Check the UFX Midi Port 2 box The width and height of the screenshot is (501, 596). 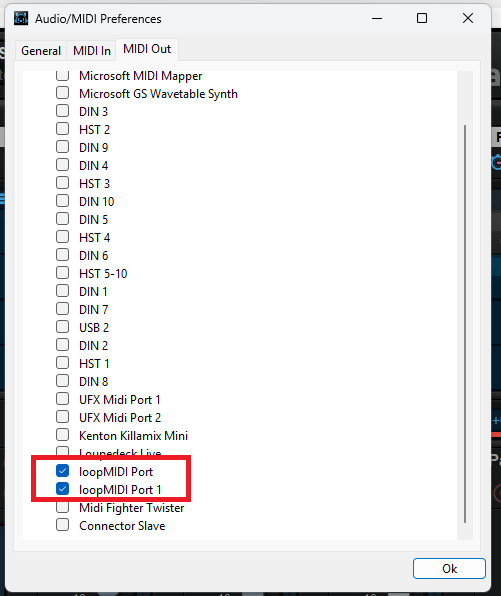coord(62,417)
